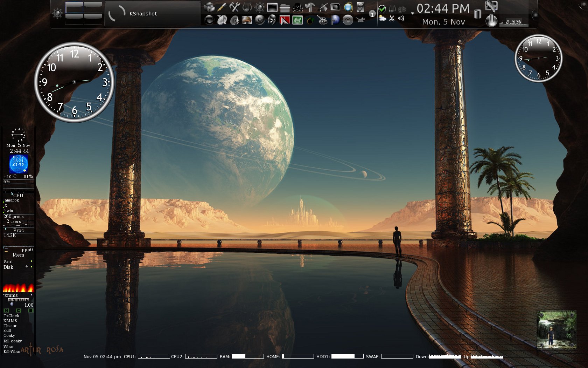Click Kill-conky in the sidebar list
588x368 pixels.
click(x=13, y=341)
